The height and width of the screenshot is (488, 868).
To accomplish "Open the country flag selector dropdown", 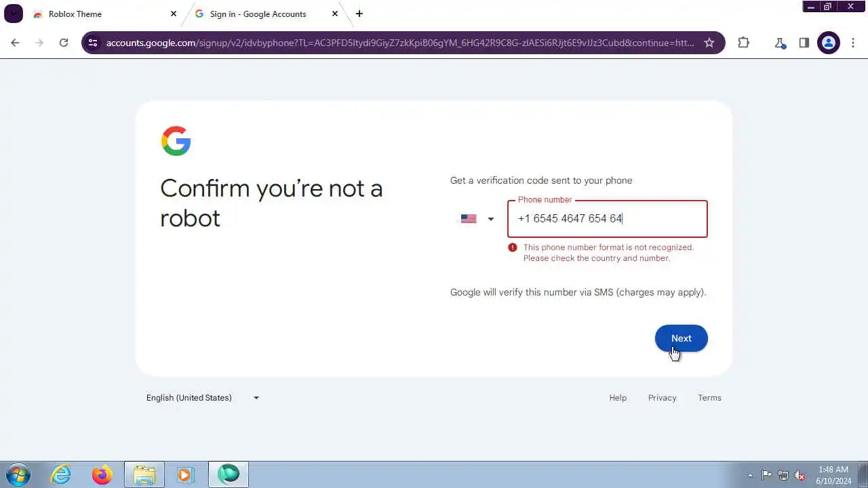I will pos(477,219).
